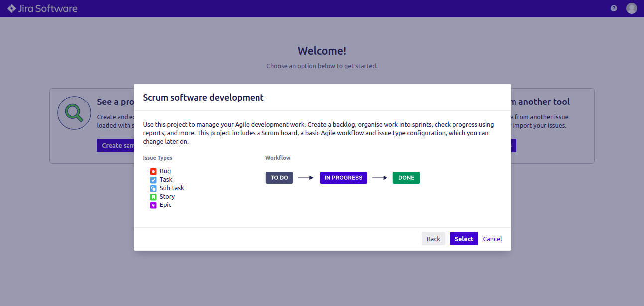Click the Workflow heading
The image size is (644, 306).
(x=278, y=158)
